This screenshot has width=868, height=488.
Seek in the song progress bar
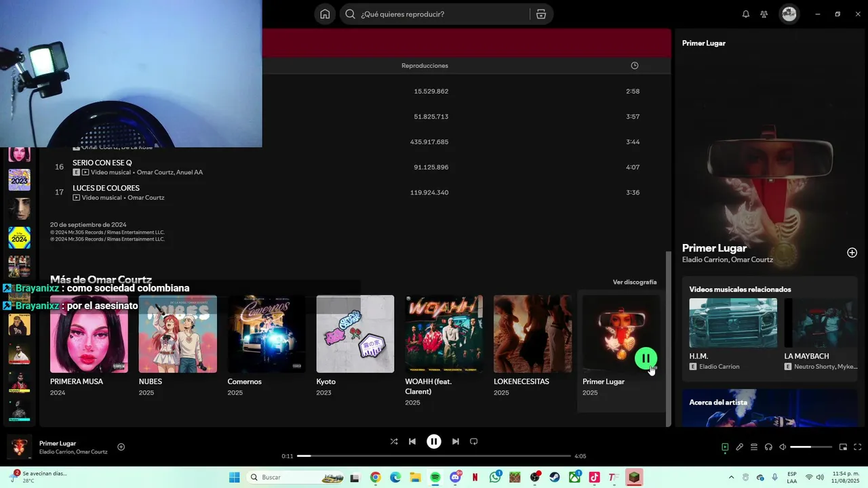coord(434,456)
